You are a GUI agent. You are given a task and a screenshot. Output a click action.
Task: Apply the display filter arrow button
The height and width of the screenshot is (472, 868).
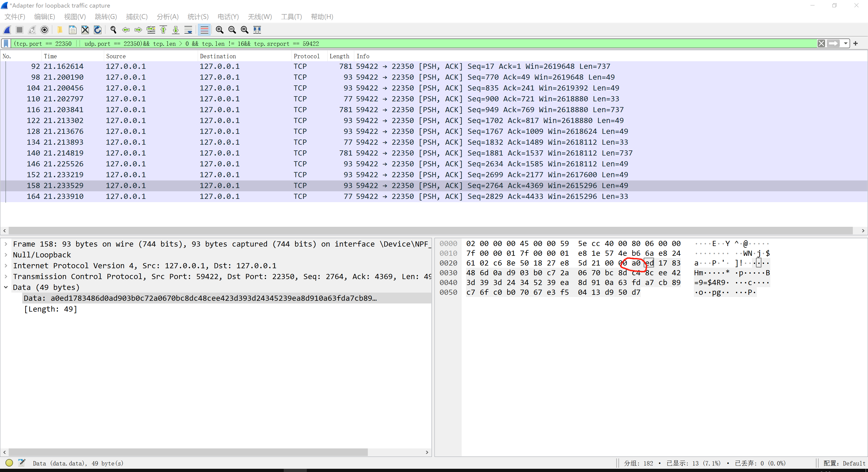coord(833,43)
